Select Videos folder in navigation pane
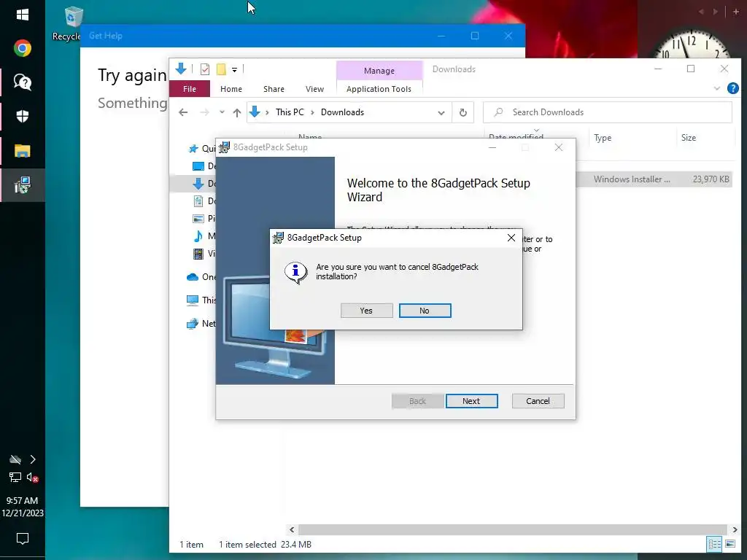Screen dimensions: 747x560 [x=204, y=253]
